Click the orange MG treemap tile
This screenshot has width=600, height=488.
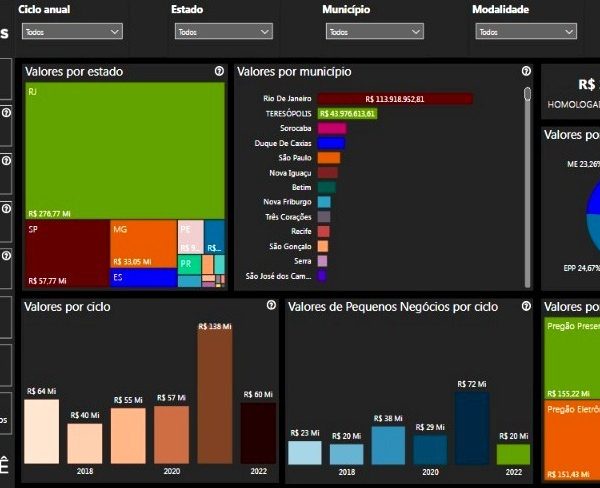(143, 243)
